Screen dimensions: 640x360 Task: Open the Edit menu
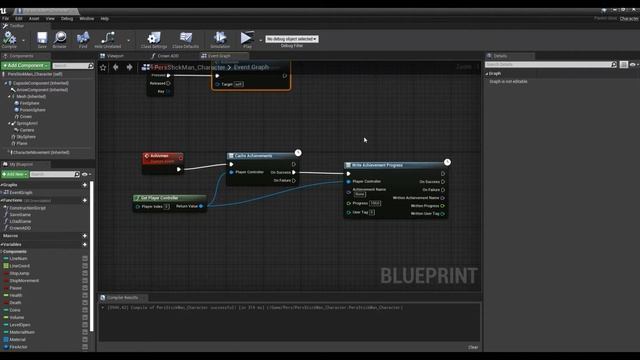pos(19,18)
